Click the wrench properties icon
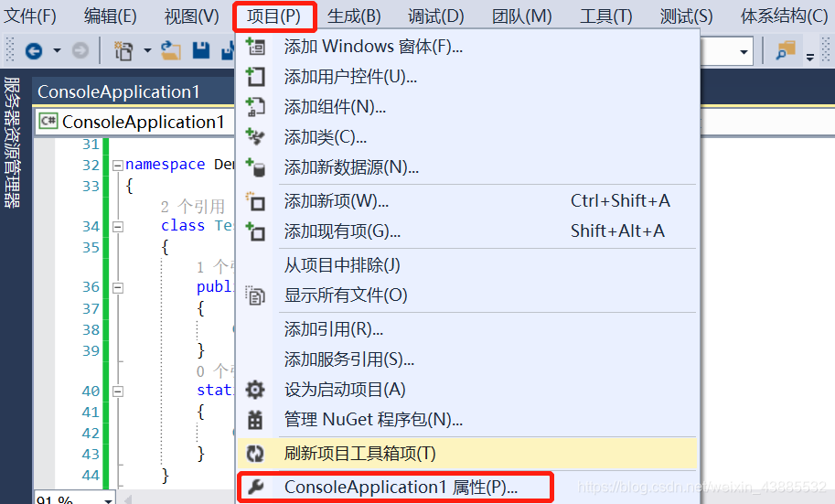This screenshot has width=835, height=504. pos(255,487)
